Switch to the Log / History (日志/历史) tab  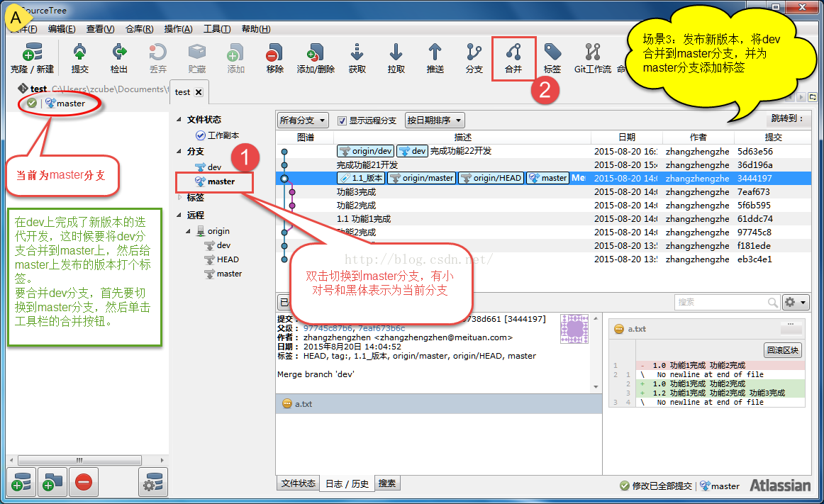pos(347,483)
